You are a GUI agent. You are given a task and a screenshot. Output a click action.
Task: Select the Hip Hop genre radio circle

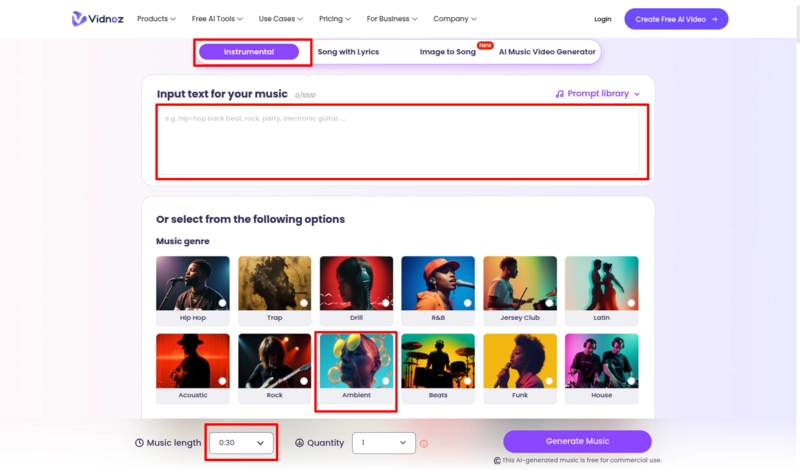point(222,303)
